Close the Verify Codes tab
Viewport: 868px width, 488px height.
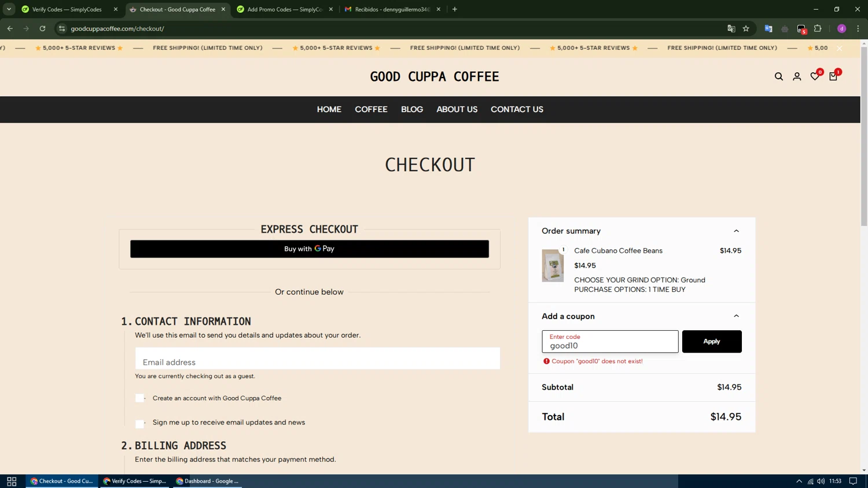116,9
